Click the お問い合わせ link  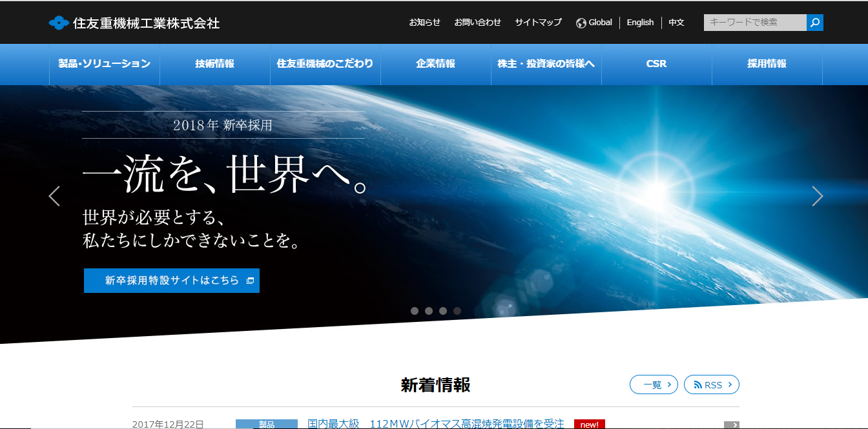pyautogui.click(x=478, y=23)
